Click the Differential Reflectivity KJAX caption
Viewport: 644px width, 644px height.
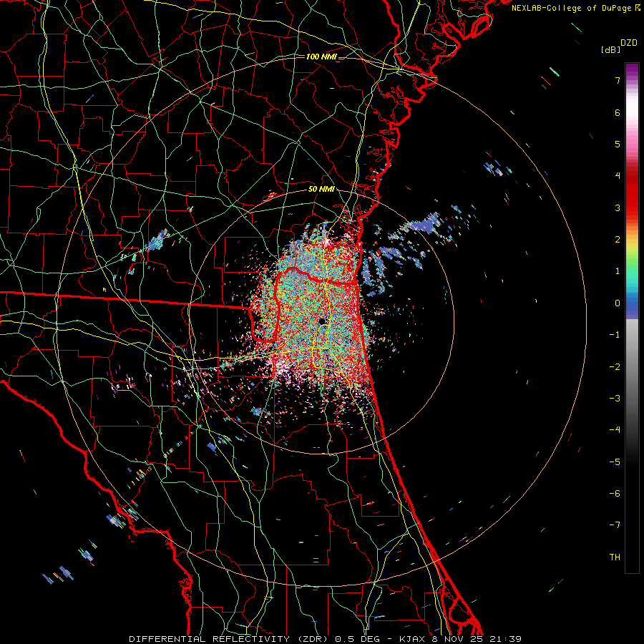coord(326,639)
